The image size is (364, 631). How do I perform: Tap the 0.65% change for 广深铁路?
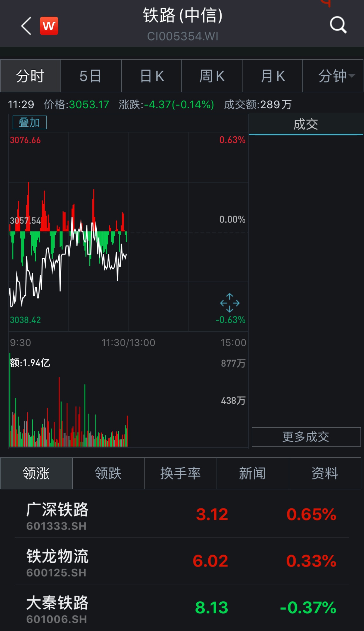tap(312, 514)
